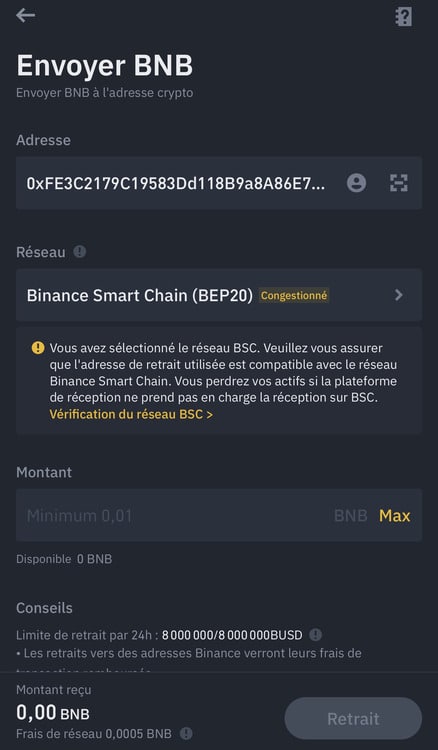The image size is (438, 750).
Task: Tap the Envoyer BNB page title
Action: [105, 66]
